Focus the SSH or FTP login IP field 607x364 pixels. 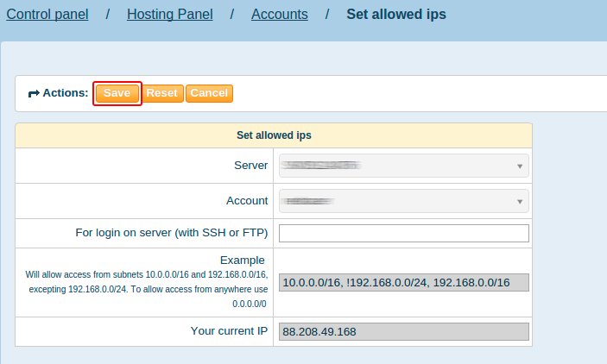(402, 233)
